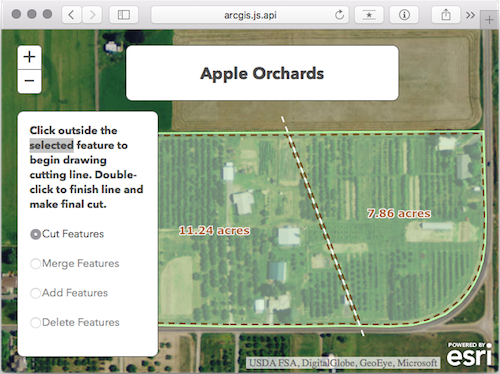
Task: Show page info with the i icon
Action: [404, 15]
